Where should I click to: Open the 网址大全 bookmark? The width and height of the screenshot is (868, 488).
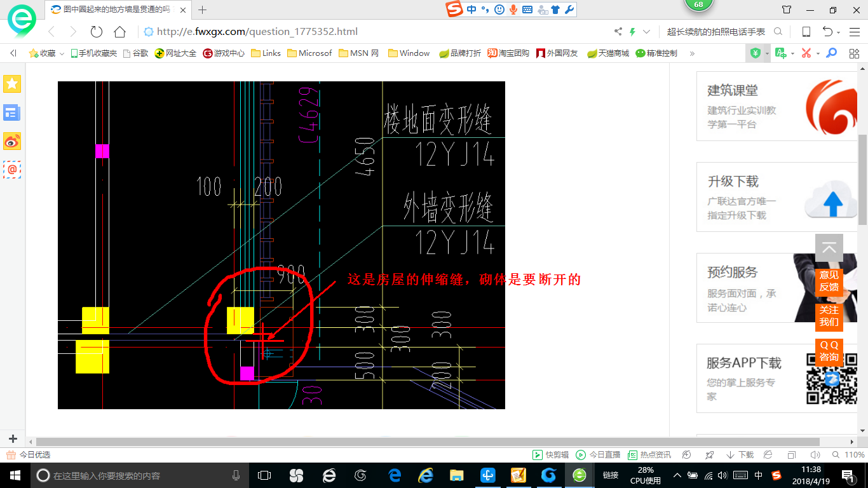(176, 53)
